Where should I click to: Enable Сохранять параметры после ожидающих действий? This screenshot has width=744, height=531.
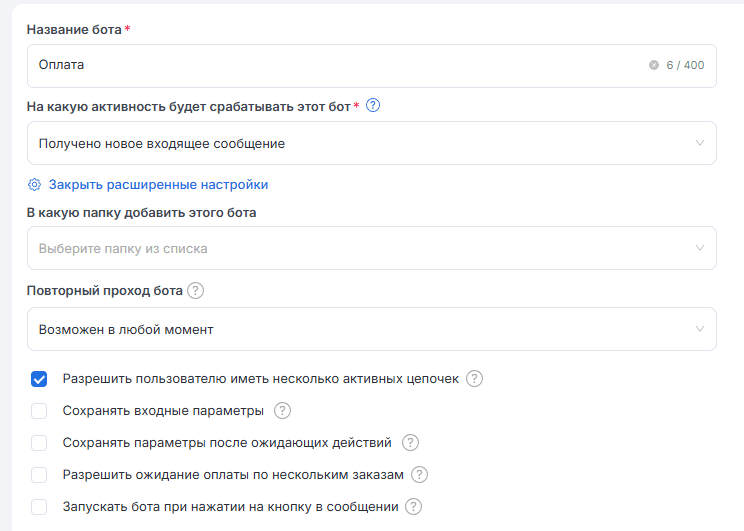pyautogui.click(x=39, y=443)
